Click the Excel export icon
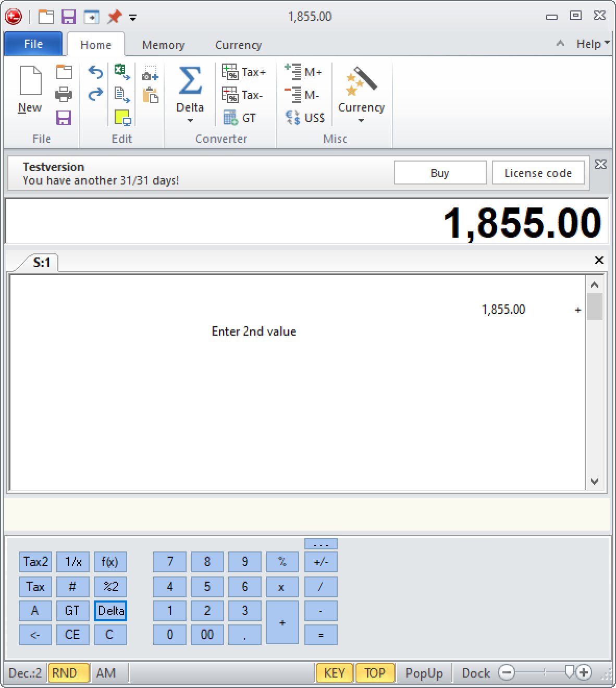 (x=122, y=71)
